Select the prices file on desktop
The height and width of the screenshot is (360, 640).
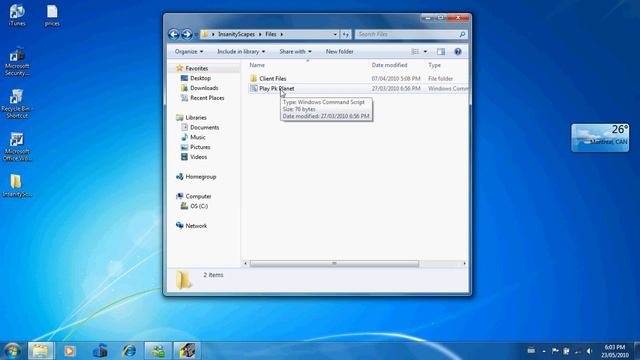pos(52,16)
